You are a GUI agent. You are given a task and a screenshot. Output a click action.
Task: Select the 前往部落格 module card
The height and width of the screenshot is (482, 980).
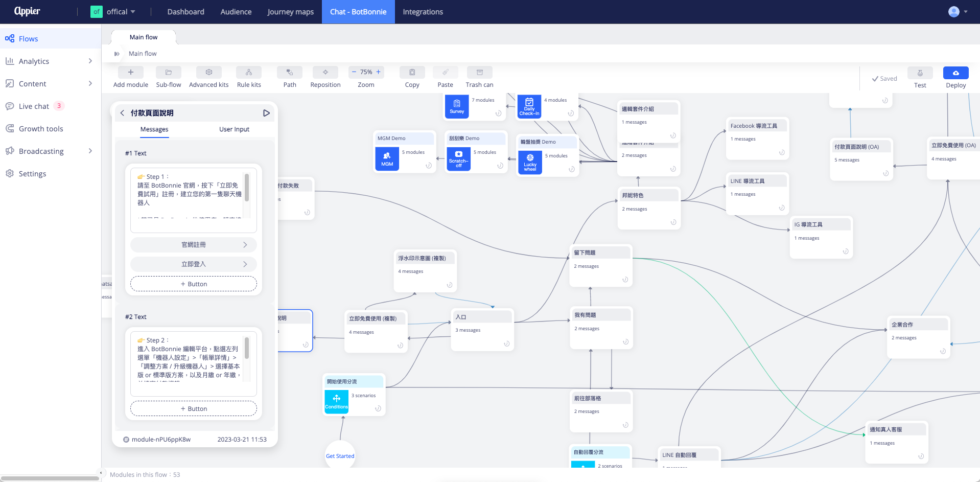(x=601, y=411)
